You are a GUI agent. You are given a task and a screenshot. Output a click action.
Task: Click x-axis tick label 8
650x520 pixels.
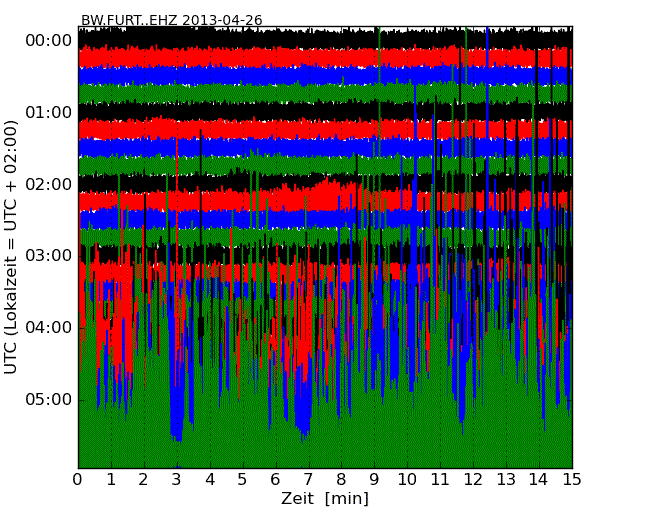pos(341,480)
